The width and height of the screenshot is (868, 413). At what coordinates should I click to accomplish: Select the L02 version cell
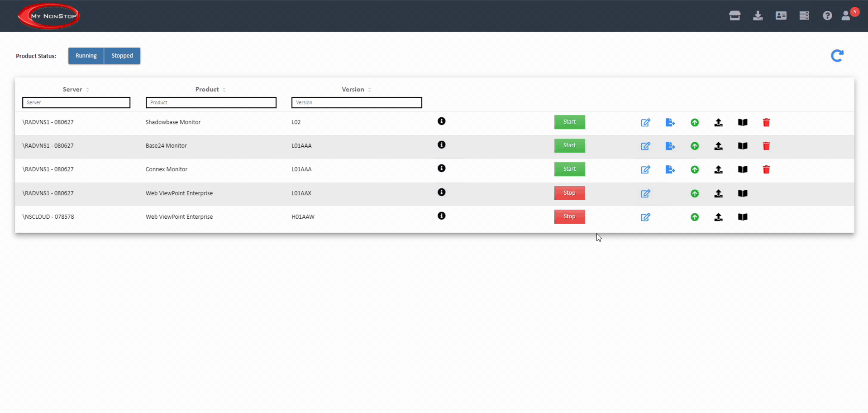(296, 122)
